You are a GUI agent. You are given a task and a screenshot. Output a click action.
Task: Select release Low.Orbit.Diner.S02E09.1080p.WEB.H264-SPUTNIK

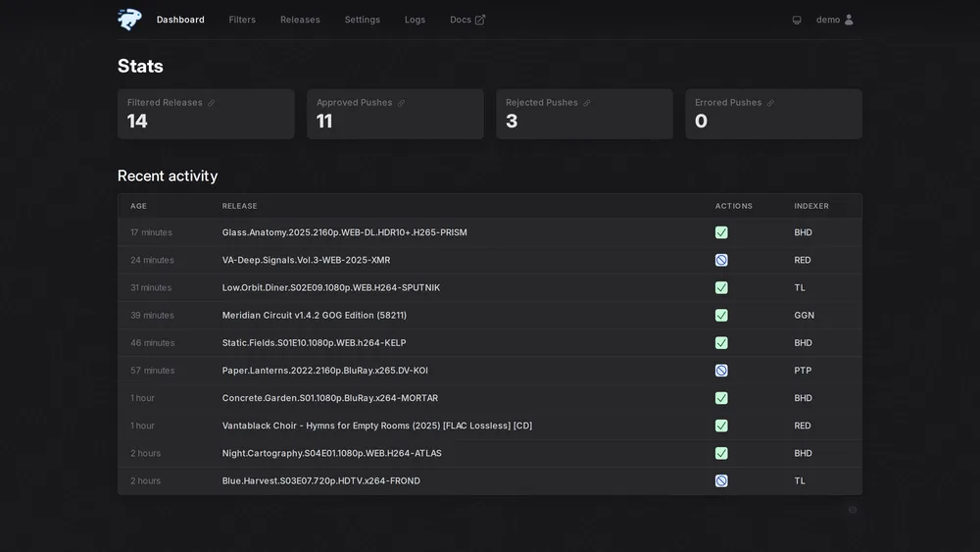pyautogui.click(x=330, y=287)
